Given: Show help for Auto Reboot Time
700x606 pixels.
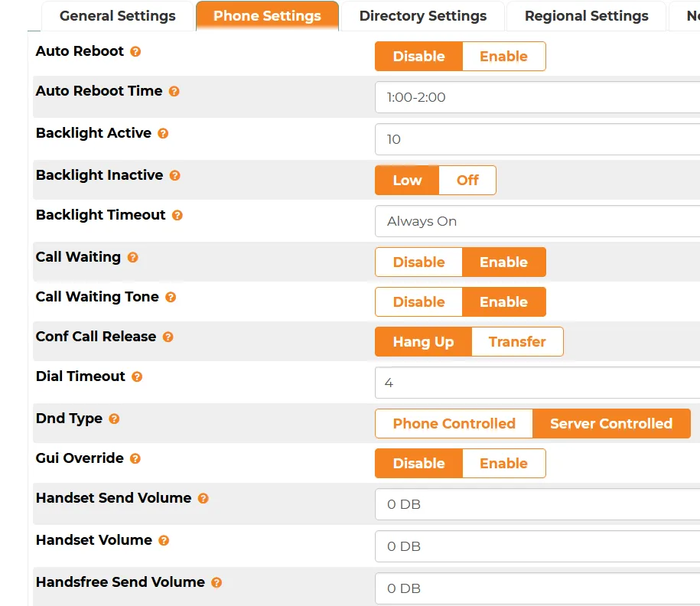Looking at the screenshot, I should point(174,92).
